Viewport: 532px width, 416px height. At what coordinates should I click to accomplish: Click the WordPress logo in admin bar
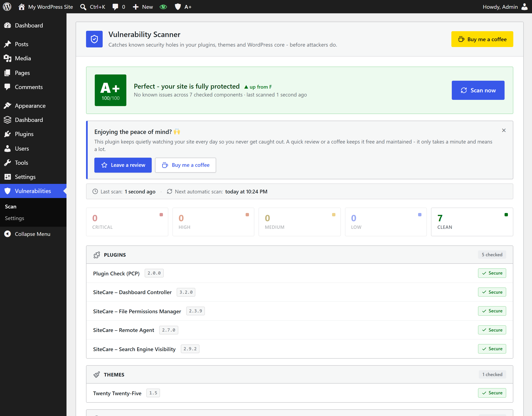click(x=7, y=7)
